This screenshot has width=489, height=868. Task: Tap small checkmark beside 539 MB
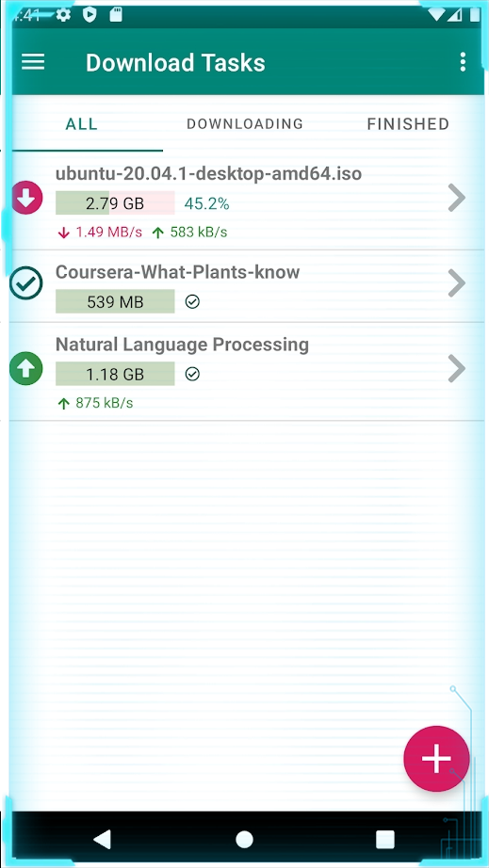click(x=192, y=301)
